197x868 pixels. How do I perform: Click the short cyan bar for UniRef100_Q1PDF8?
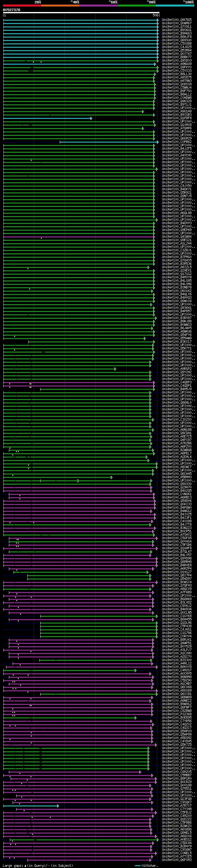coord(48,118)
